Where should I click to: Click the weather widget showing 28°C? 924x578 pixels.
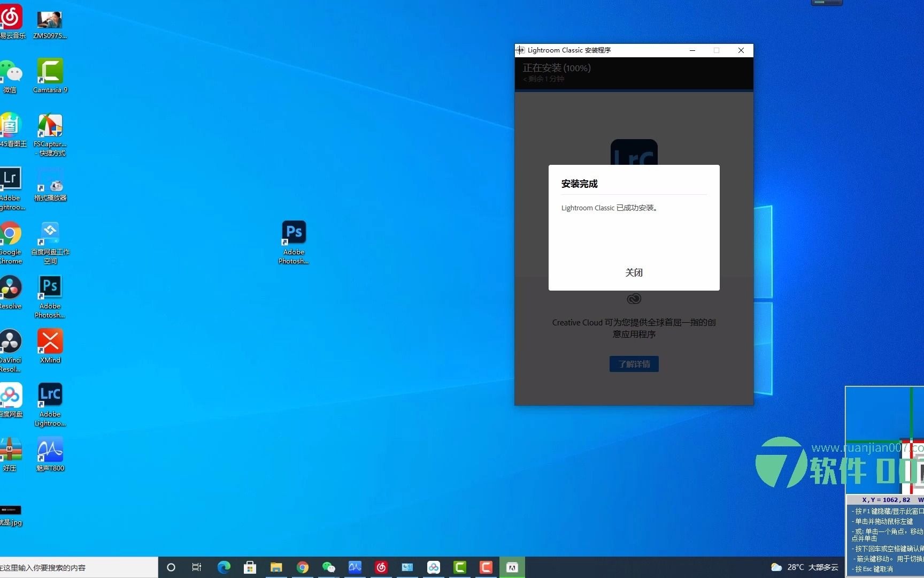[804, 567]
